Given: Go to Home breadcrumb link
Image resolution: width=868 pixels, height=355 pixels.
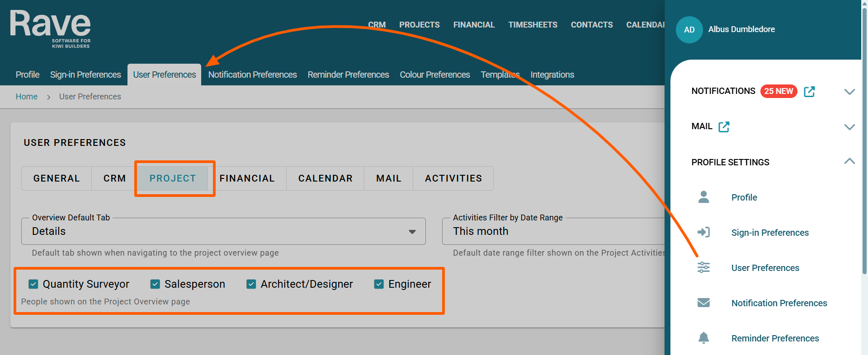Looking at the screenshot, I should pyautogui.click(x=27, y=97).
